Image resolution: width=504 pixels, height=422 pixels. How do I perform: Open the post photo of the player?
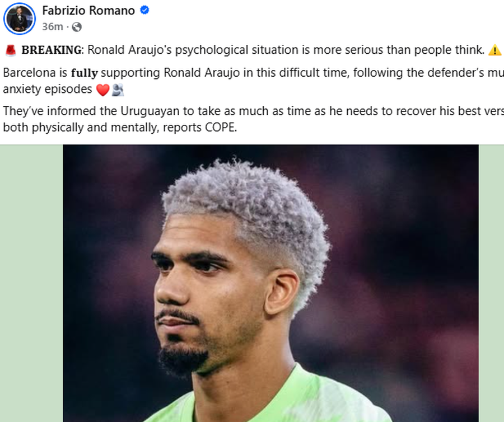270,283
